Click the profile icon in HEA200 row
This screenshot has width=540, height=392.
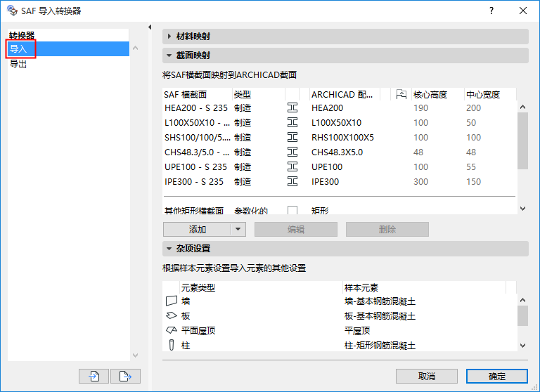point(292,107)
